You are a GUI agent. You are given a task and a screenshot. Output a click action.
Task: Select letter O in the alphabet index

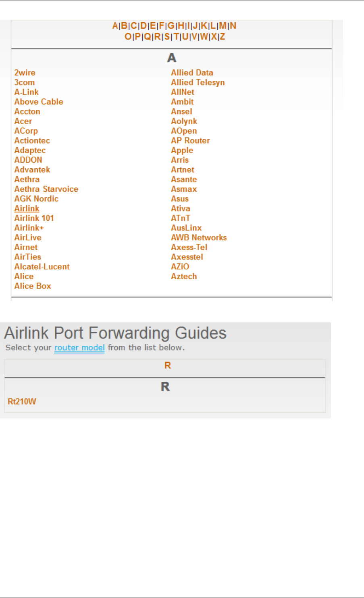[128, 37]
